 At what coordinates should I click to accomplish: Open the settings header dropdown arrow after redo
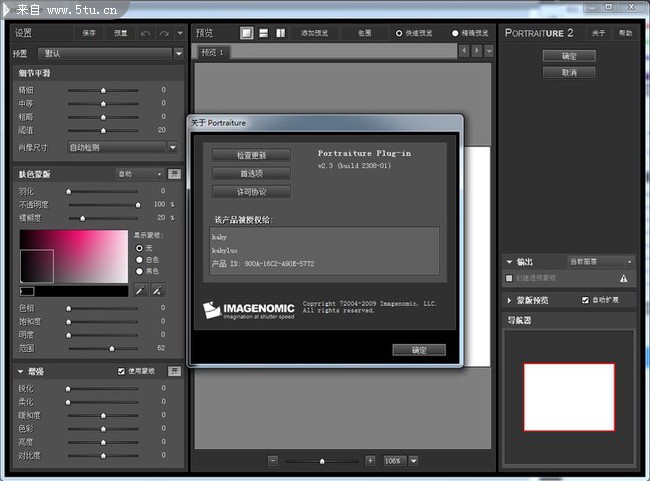click(x=180, y=33)
